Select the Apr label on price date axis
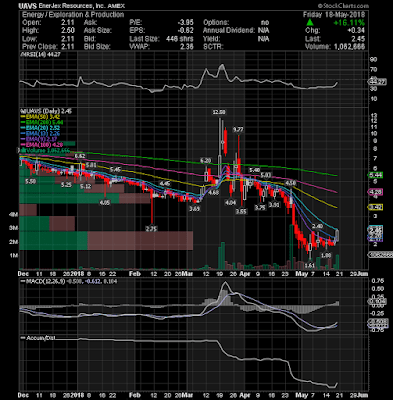This screenshot has width=393, height=400. click(x=245, y=274)
